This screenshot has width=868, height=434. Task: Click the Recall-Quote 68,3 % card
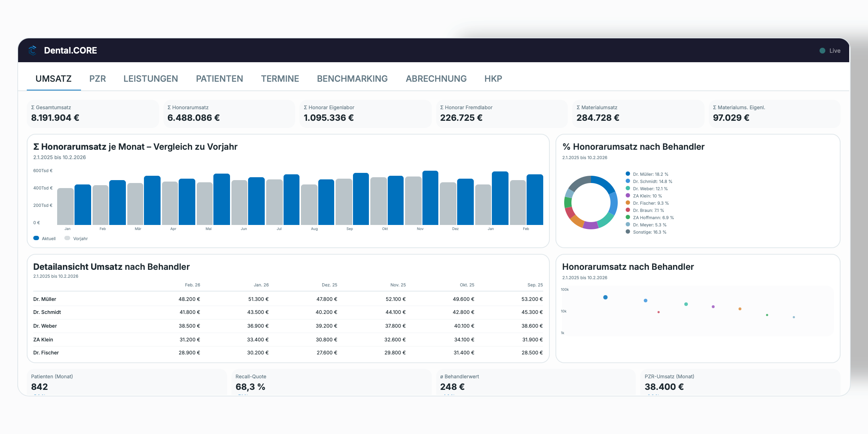click(331, 382)
